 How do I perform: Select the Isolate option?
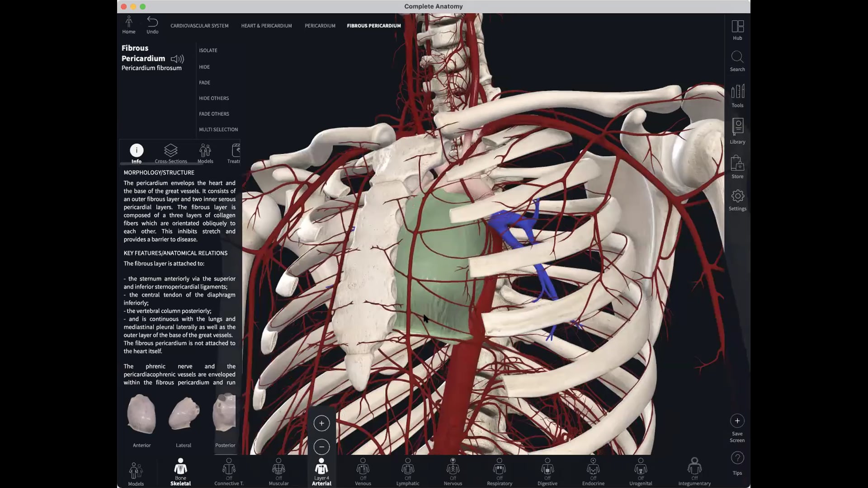point(208,50)
